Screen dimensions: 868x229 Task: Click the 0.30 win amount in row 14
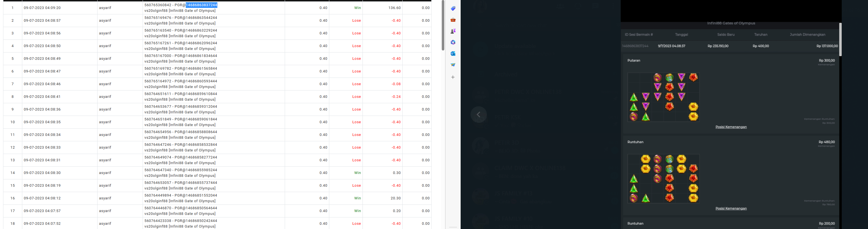[397, 173]
